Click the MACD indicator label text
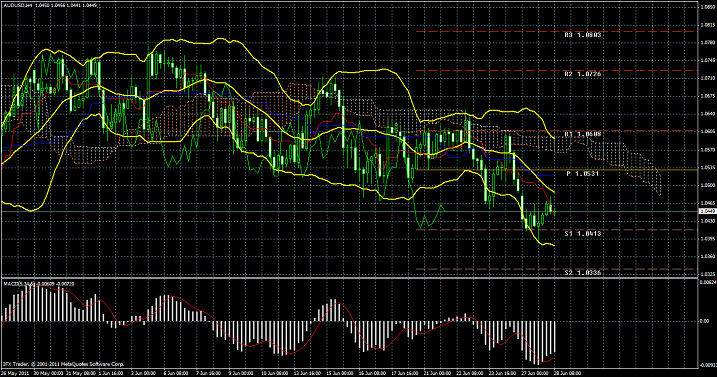The height and width of the screenshot is (377, 717). 38,284
